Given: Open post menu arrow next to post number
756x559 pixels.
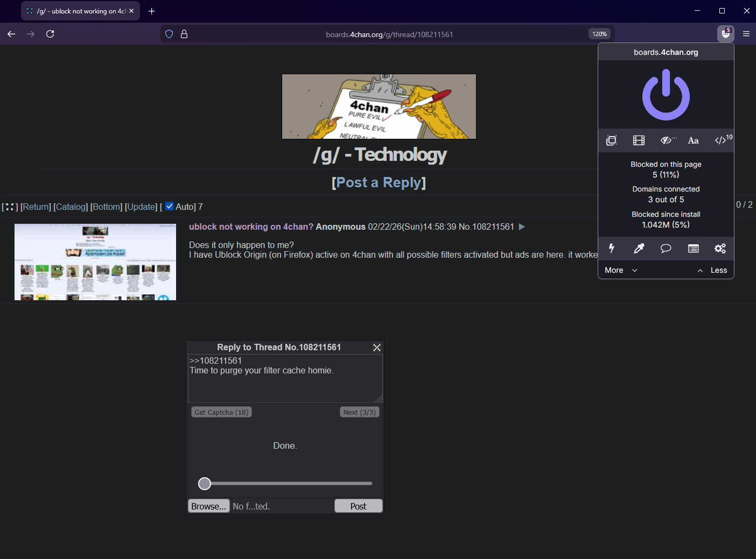Looking at the screenshot, I should 522,227.
